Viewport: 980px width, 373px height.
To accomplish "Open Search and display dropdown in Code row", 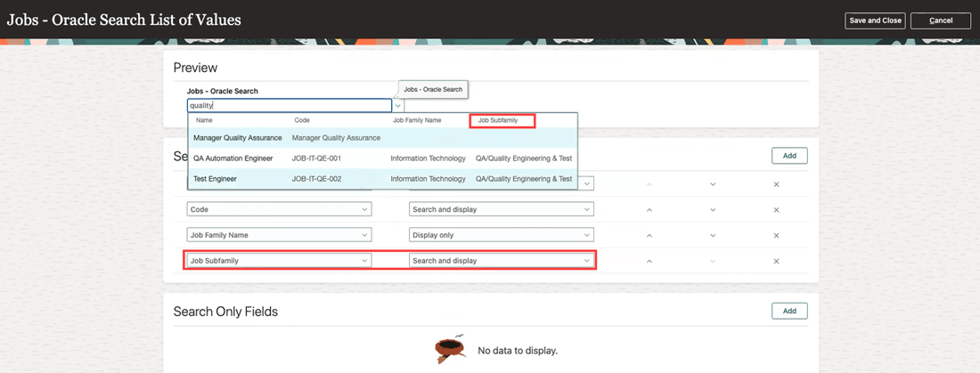I will [x=502, y=209].
